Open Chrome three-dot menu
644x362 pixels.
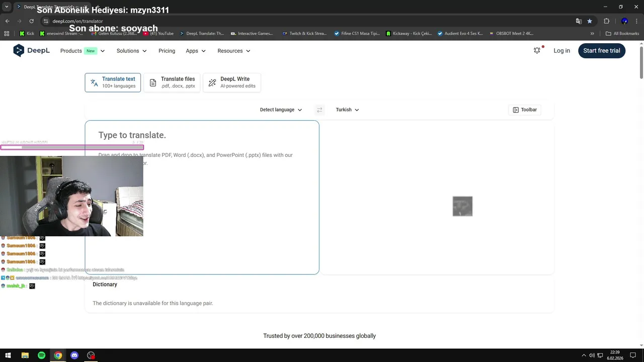click(636, 21)
